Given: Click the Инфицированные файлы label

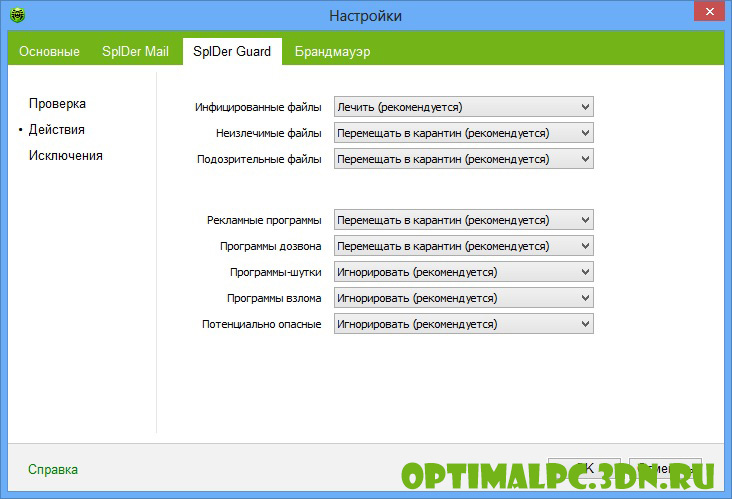Looking at the screenshot, I should click(258, 107).
